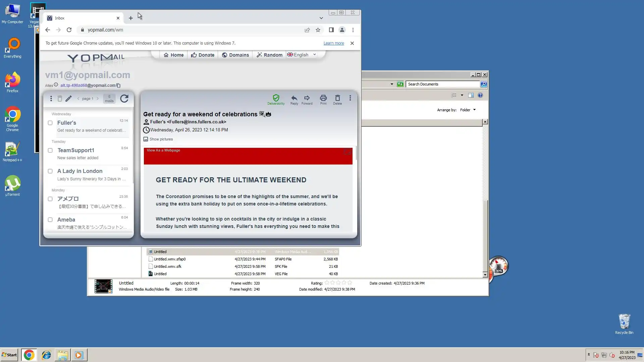Viewport: 644px width, 362px height.
Task: Bookmark this page with the star icon
Action: click(318, 30)
